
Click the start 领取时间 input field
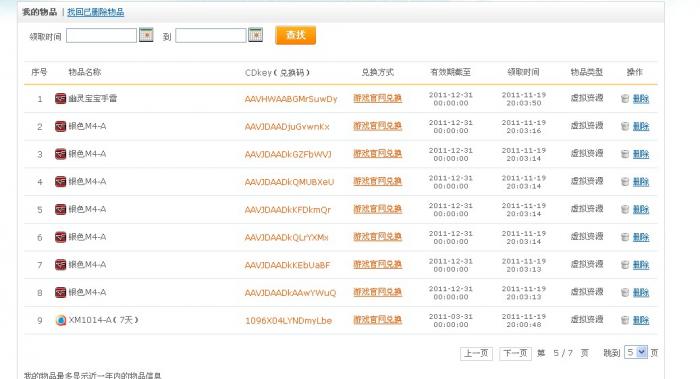(101, 36)
